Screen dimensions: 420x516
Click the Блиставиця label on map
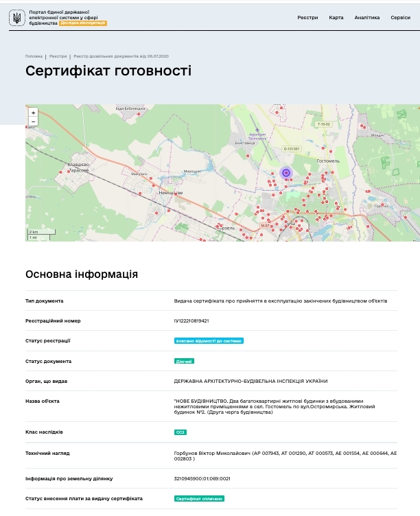coord(245,143)
